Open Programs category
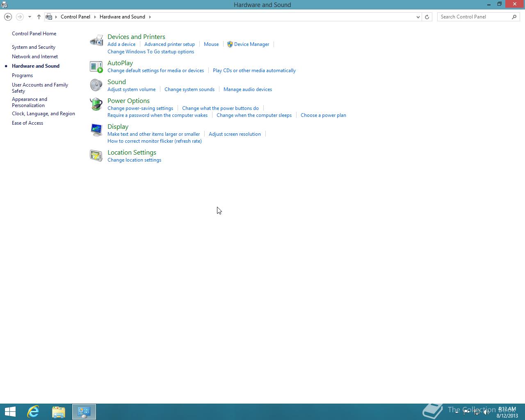Image resolution: width=525 pixels, height=420 pixels. tap(22, 75)
